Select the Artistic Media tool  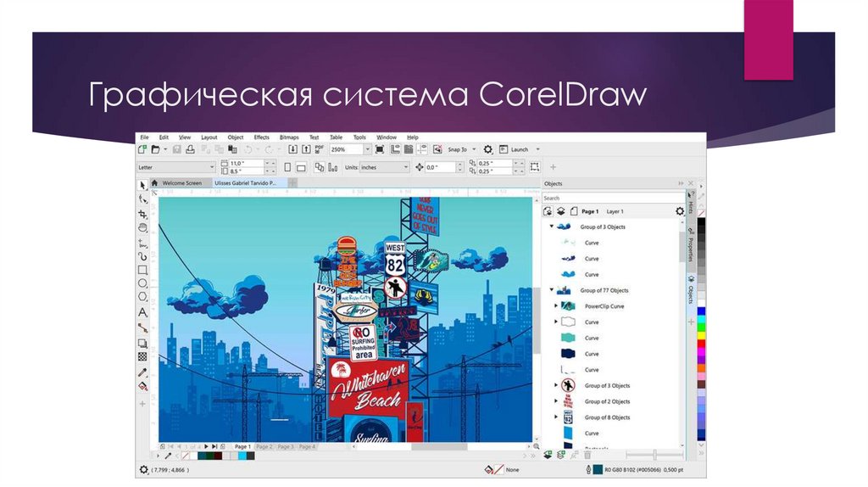click(x=142, y=256)
